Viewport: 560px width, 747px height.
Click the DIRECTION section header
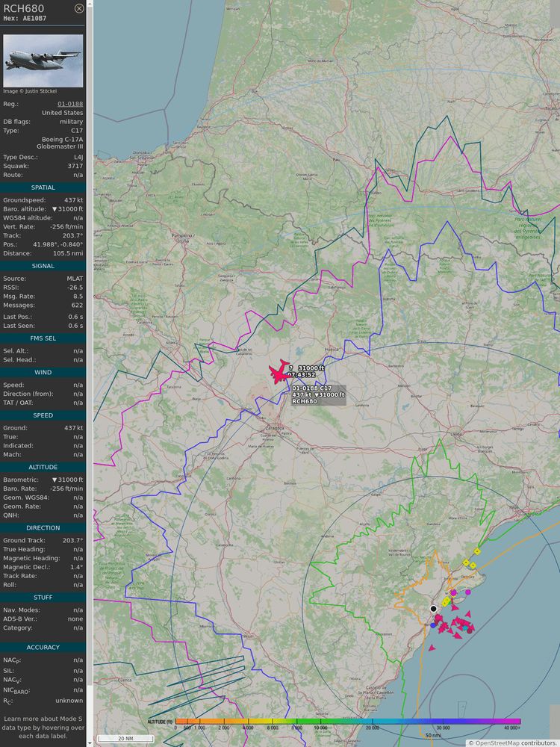pos(43,528)
